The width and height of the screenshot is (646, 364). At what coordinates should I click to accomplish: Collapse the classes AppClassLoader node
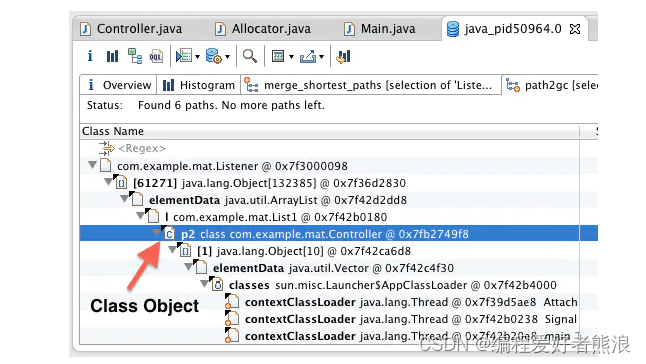click(204, 283)
